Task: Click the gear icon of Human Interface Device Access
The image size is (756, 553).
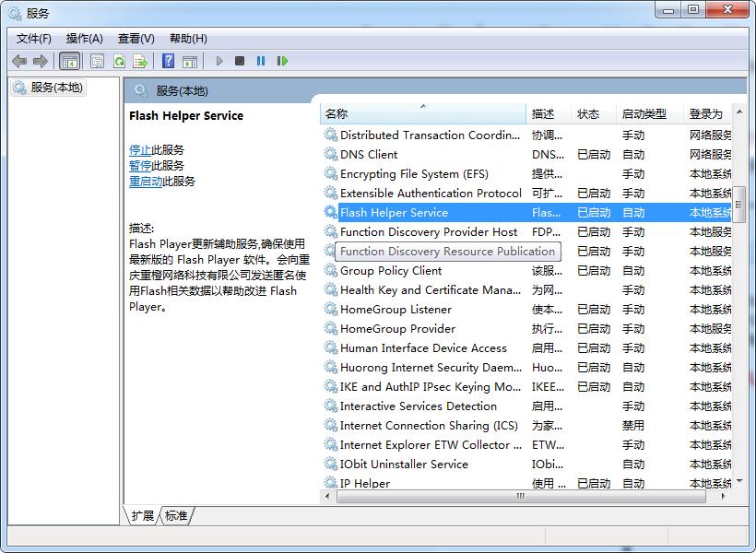Action: coord(330,347)
